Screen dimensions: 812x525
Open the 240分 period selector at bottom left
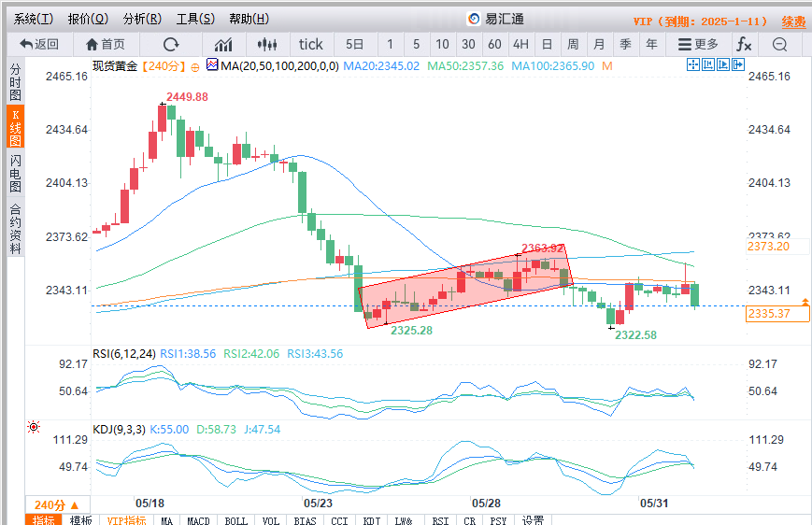(57, 504)
